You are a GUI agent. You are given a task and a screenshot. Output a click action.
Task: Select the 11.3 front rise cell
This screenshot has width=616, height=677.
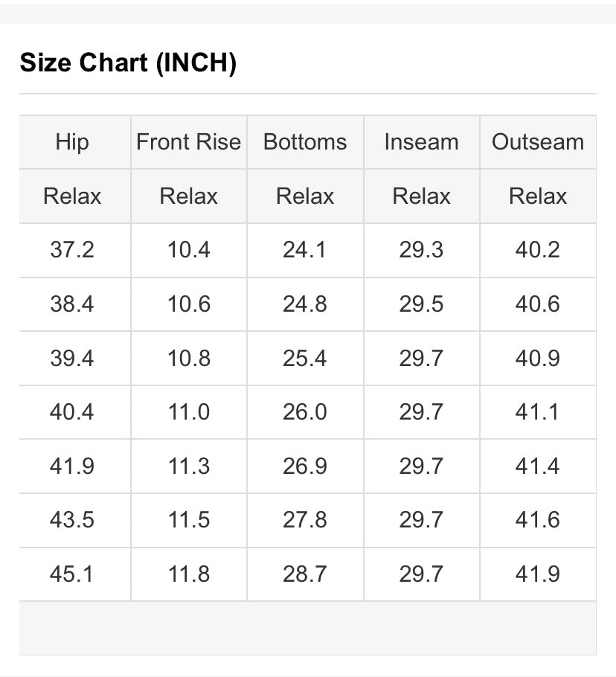[x=189, y=466]
